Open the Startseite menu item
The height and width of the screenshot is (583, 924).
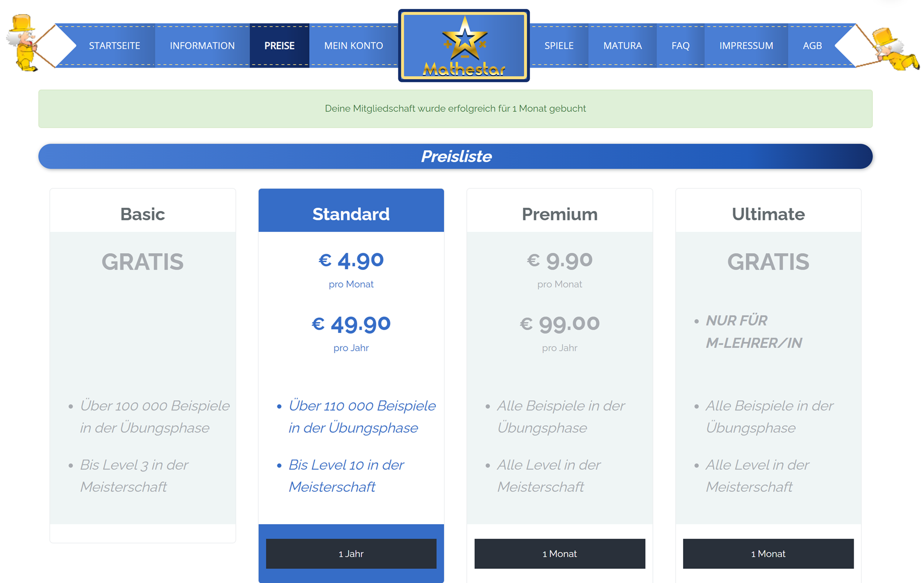click(x=114, y=46)
